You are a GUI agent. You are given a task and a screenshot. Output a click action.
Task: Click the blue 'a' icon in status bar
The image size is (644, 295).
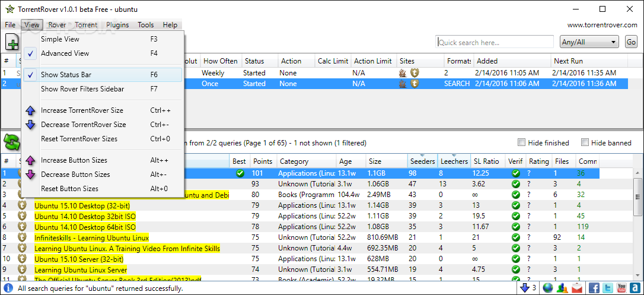(635, 288)
